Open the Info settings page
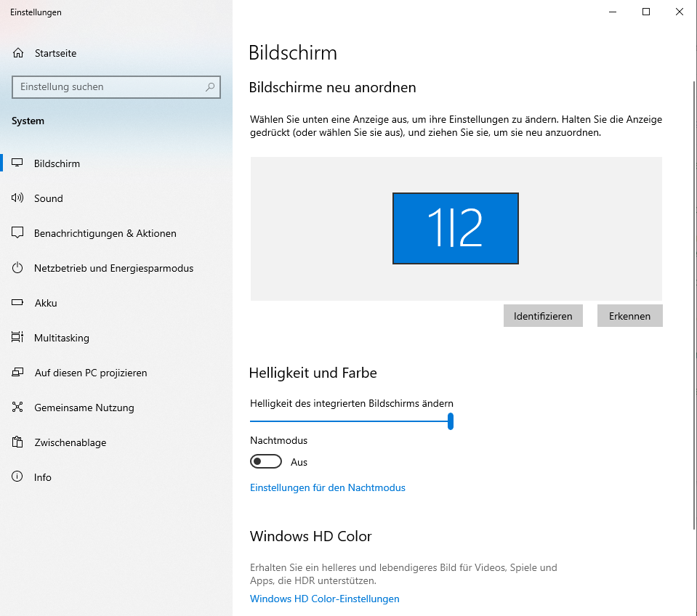This screenshot has height=616, width=697. click(42, 477)
